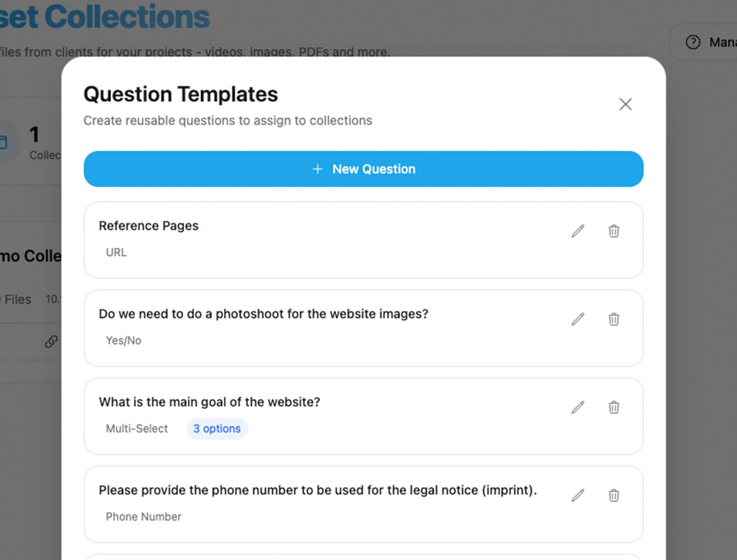Click the URL type label
Screen dimensions: 737x560
[116, 252]
